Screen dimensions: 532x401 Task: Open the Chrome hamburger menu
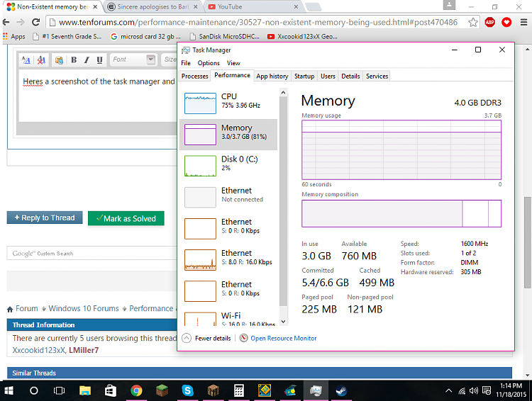524,23
